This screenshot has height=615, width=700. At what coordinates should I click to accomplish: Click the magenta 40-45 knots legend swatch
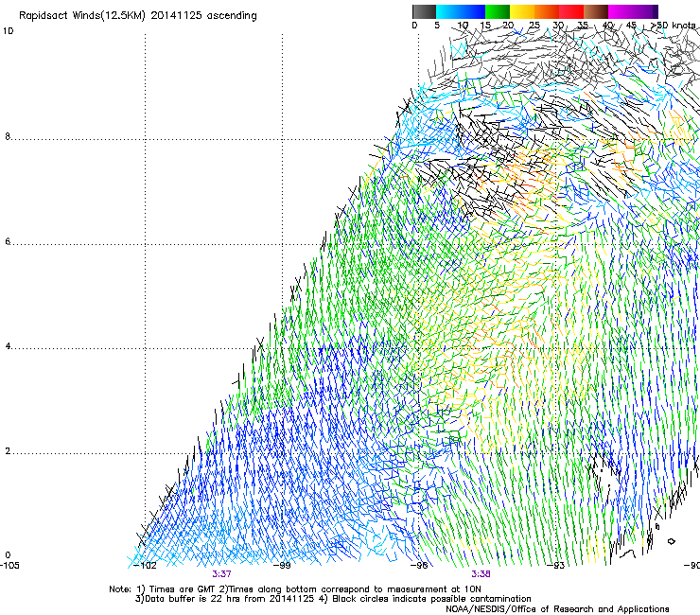click(x=621, y=11)
